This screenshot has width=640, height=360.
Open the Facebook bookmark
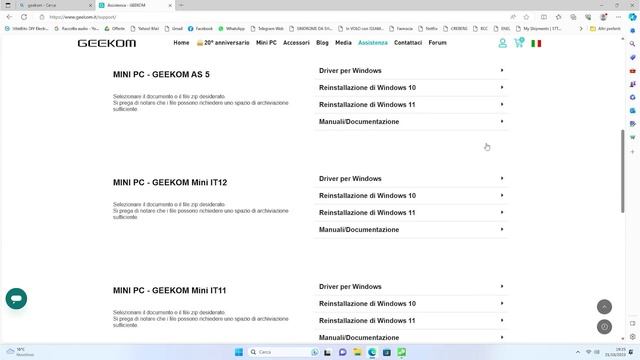click(200, 29)
